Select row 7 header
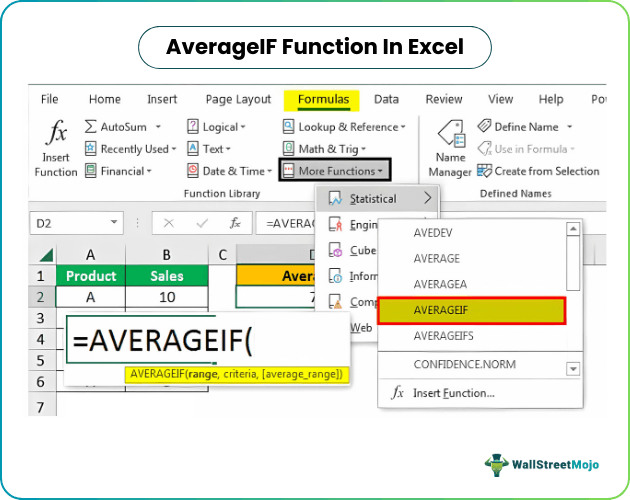The image size is (630, 500). (41, 407)
